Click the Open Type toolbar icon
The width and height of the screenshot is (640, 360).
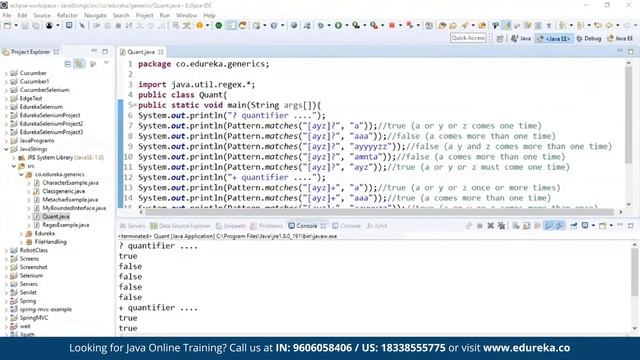pyautogui.click(x=442, y=25)
